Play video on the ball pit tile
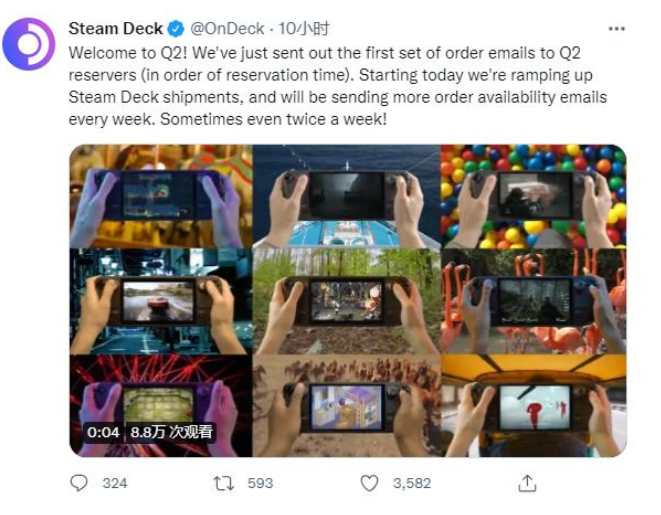Screen dimensions: 661x515 (x=533, y=196)
